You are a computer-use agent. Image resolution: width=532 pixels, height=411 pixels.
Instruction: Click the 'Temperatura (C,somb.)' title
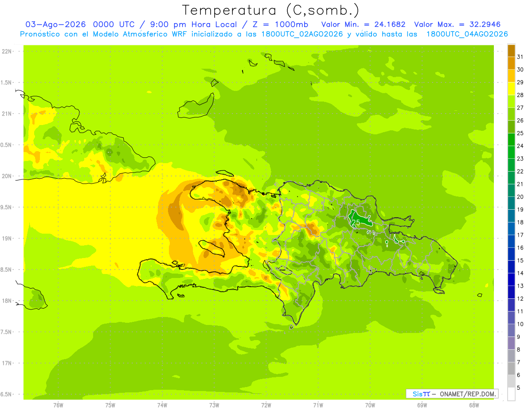click(x=271, y=10)
